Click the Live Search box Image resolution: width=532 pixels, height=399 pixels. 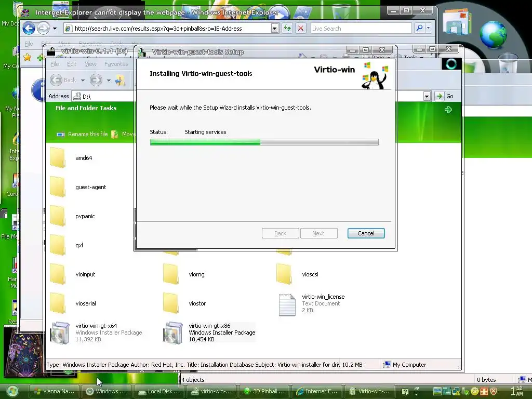tap(361, 29)
